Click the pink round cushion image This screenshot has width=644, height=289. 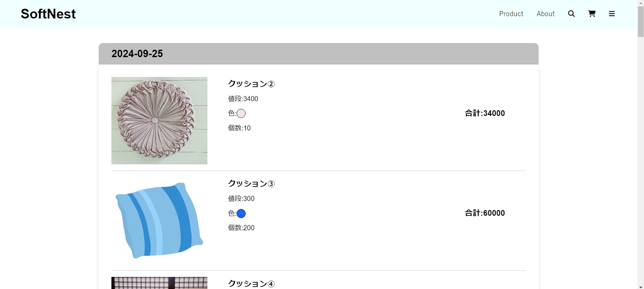159,121
